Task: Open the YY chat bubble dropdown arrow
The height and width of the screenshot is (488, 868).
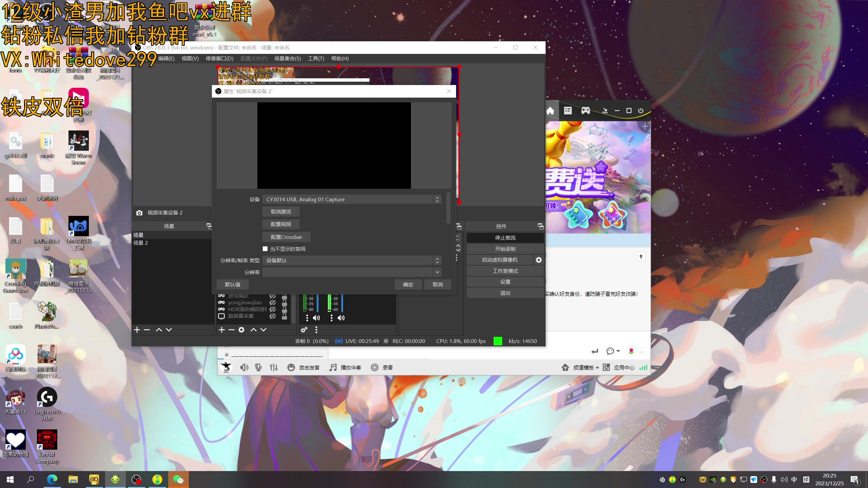Action: pyautogui.click(x=618, y=351)
